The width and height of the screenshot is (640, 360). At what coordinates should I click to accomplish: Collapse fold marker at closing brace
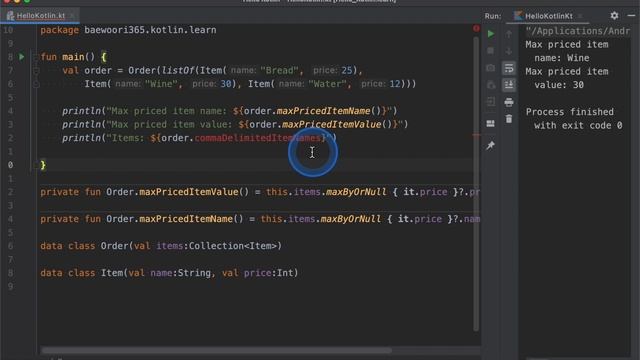coord(36,165)
